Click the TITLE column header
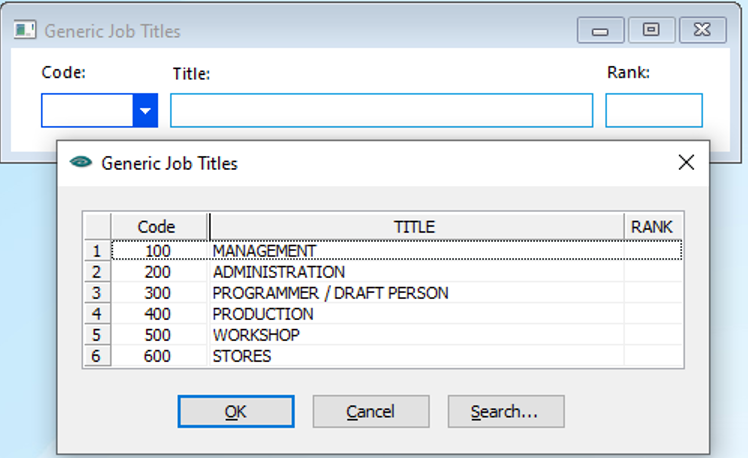751x458 pixels. 417,227
